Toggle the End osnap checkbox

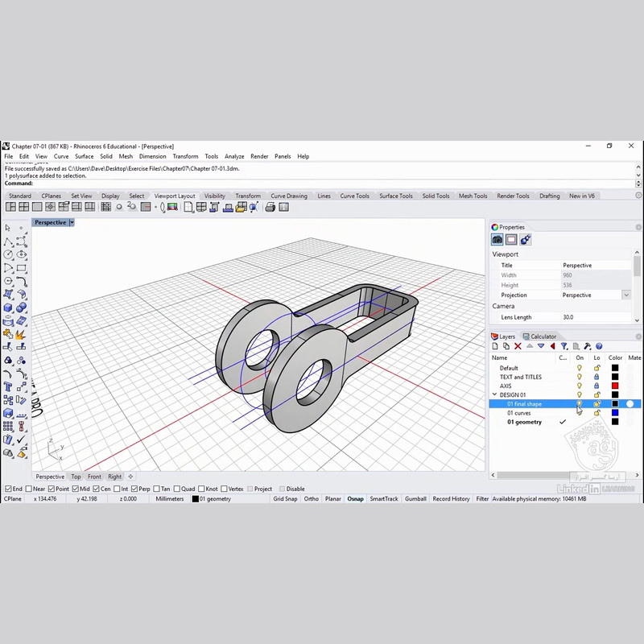(8, 489)
